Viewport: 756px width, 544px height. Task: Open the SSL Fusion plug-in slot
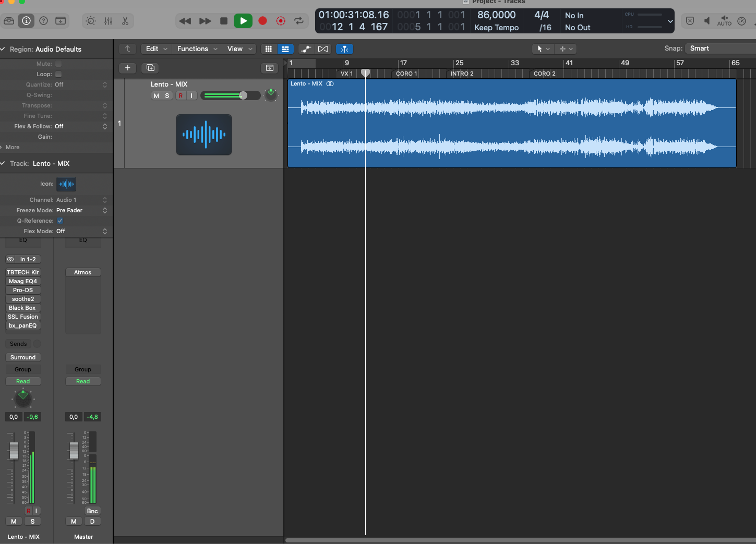pos(23,317)
